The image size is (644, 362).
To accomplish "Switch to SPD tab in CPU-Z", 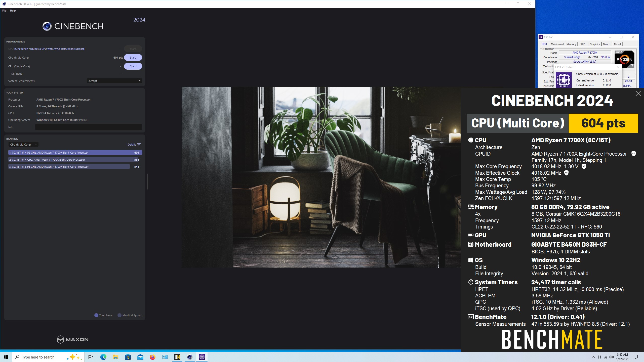I will [x=583, y=44].
